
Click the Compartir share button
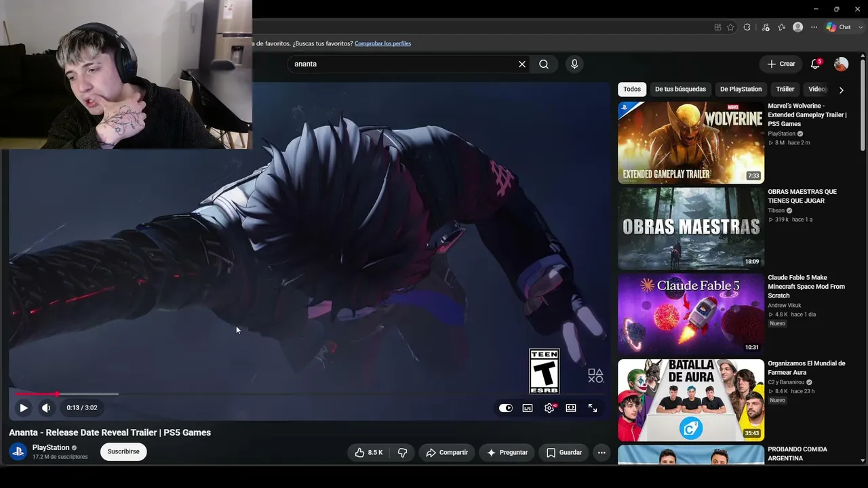coord(447,453)
